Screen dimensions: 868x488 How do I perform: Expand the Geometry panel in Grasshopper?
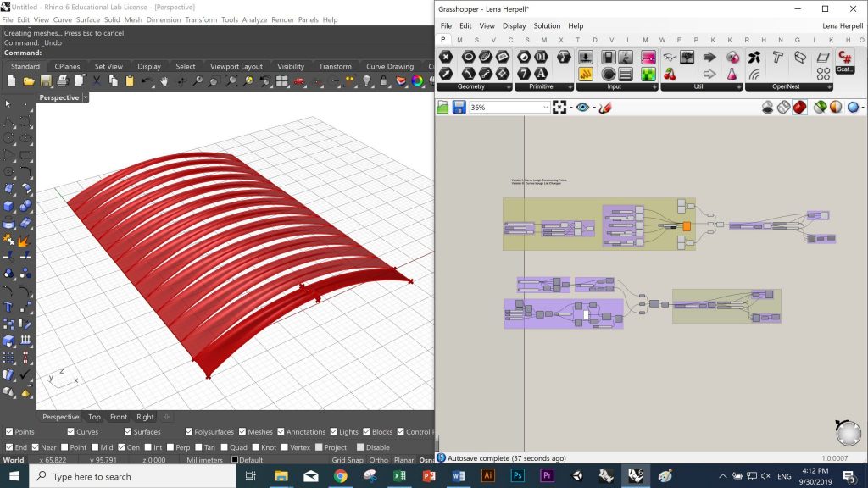tap(509, 86)
